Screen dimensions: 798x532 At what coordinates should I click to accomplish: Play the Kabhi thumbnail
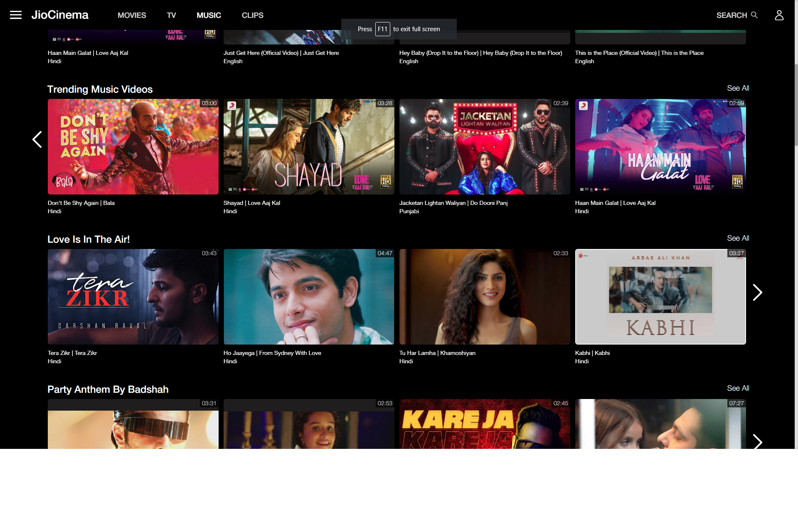pos(660,297)
